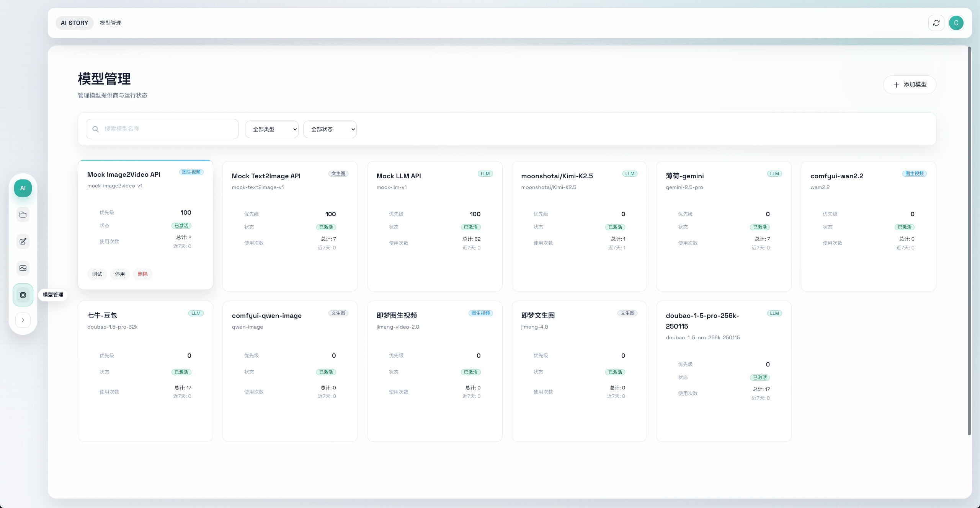Click 删除 on Mock Image2Video API card

pos(143,274)
